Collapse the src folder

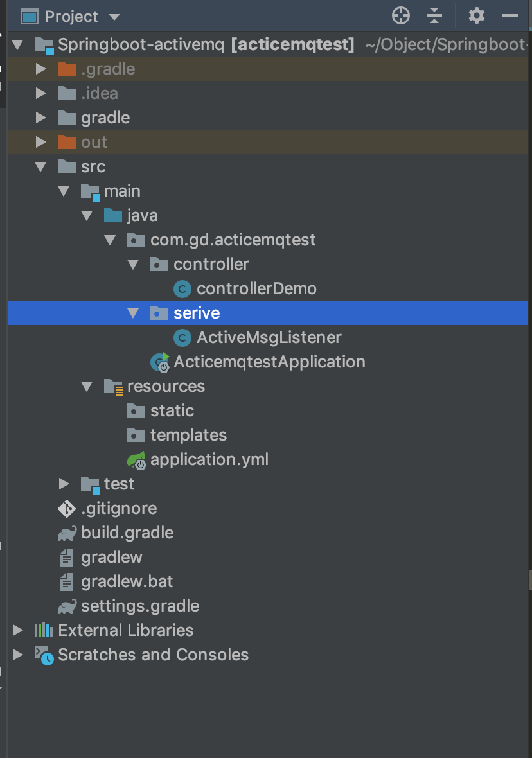(x=41, y=167)
